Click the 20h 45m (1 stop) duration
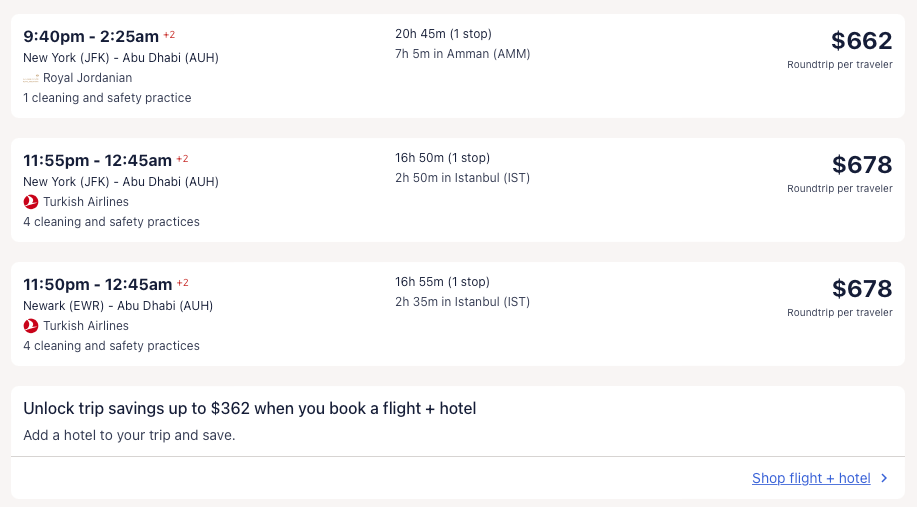Viewport: 917px width, 507px height. pos(443,34)
